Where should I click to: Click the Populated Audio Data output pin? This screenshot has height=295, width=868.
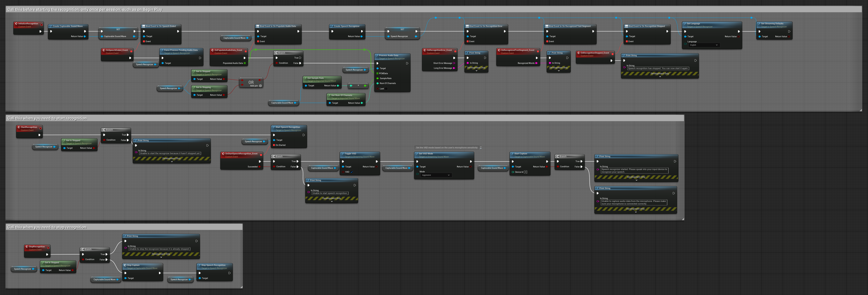245,63
